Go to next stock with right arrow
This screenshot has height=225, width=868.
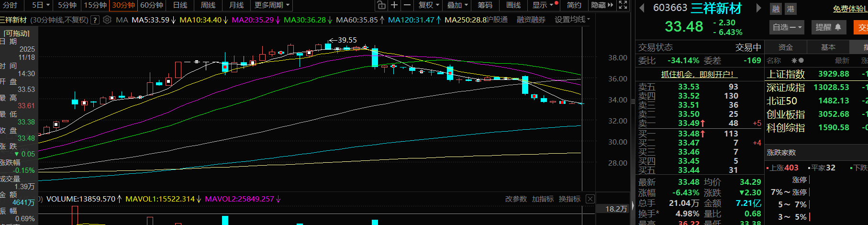(x=758, y=8)
